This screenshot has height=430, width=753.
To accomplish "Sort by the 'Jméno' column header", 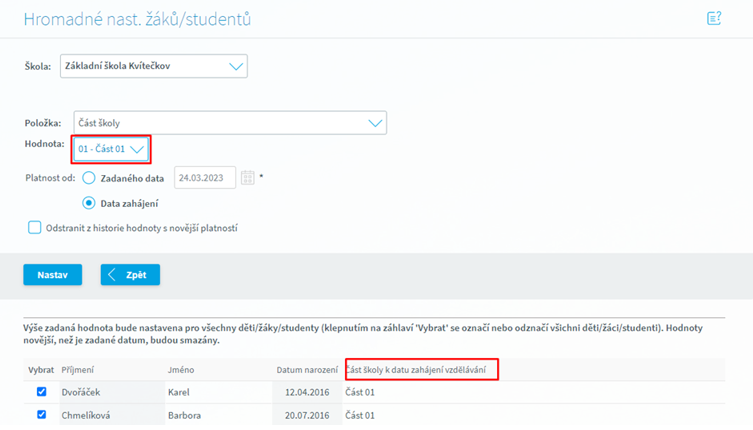I will point(181,370).
